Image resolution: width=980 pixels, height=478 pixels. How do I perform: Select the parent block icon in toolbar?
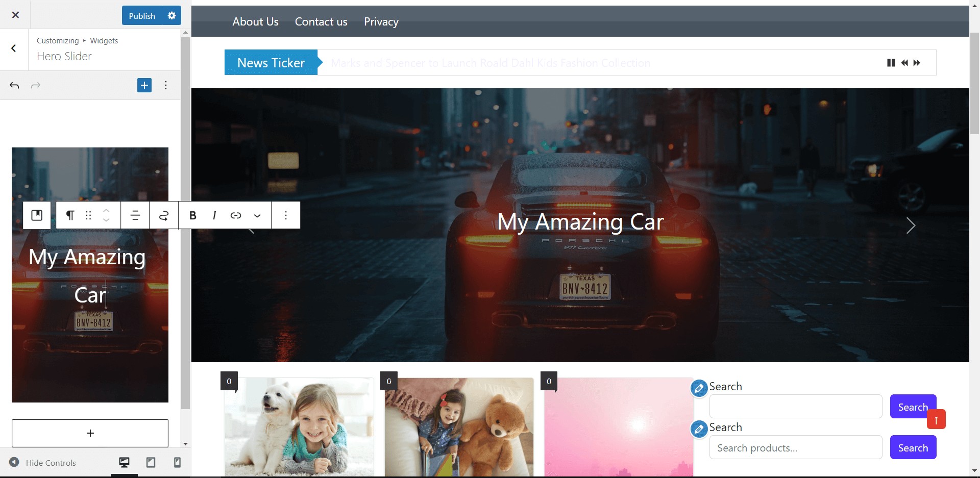(x=37, y=215)
